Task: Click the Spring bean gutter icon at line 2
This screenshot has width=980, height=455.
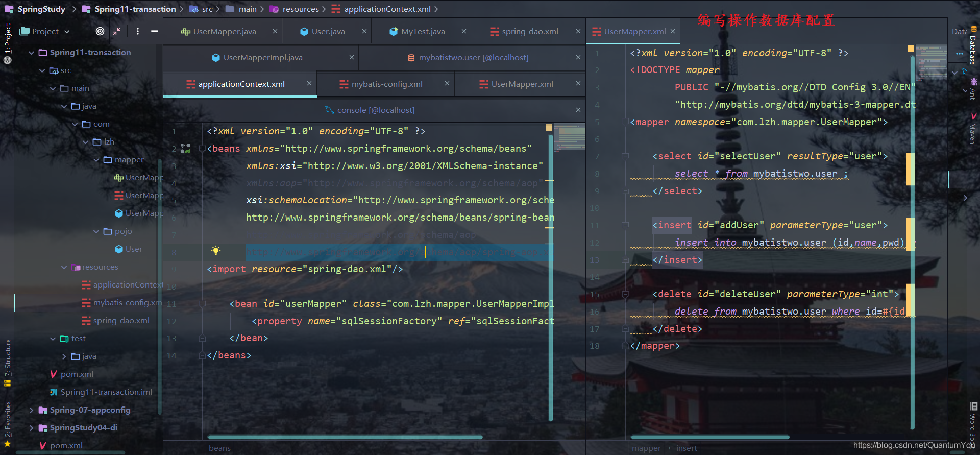Action: [186, 149]
